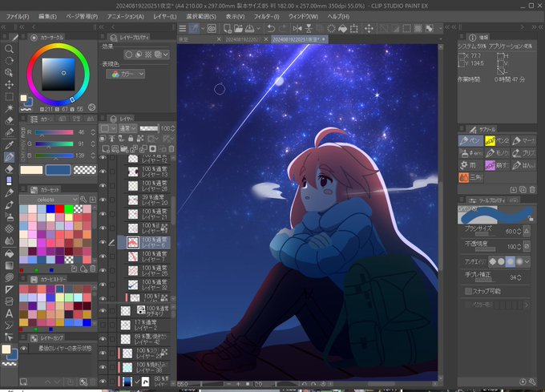Click the New layer folder icon

coord(124,149)
